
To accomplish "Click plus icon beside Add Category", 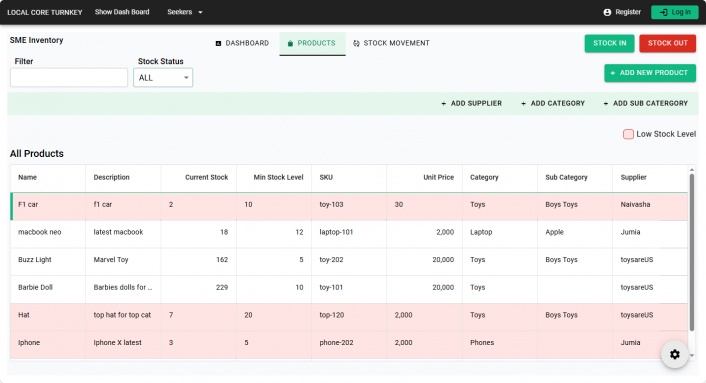I will [523, 104].
